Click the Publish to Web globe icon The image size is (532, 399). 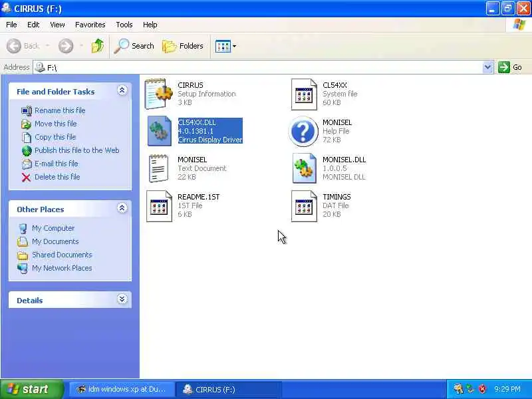(27, 151)
